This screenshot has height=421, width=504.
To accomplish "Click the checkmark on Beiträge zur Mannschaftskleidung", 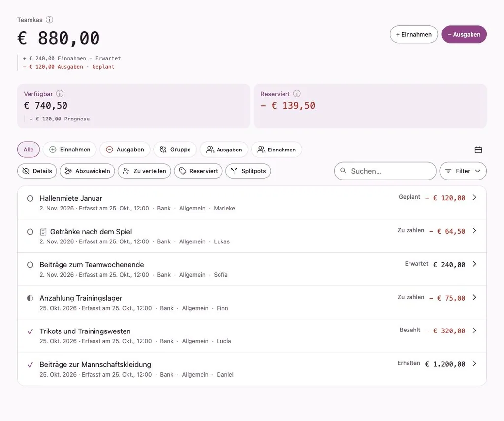I will coord(30,365).
